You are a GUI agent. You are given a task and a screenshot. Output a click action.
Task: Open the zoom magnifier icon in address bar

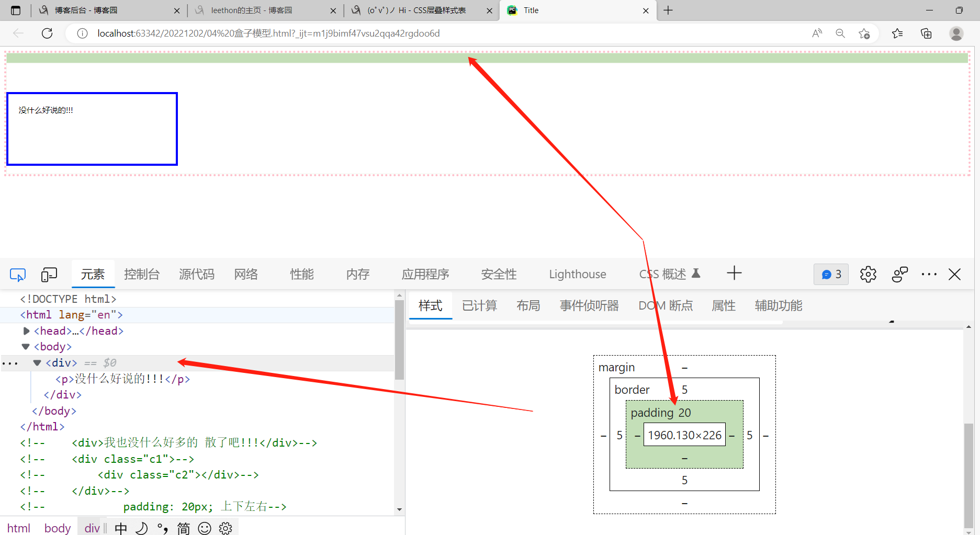click(840, 33)
